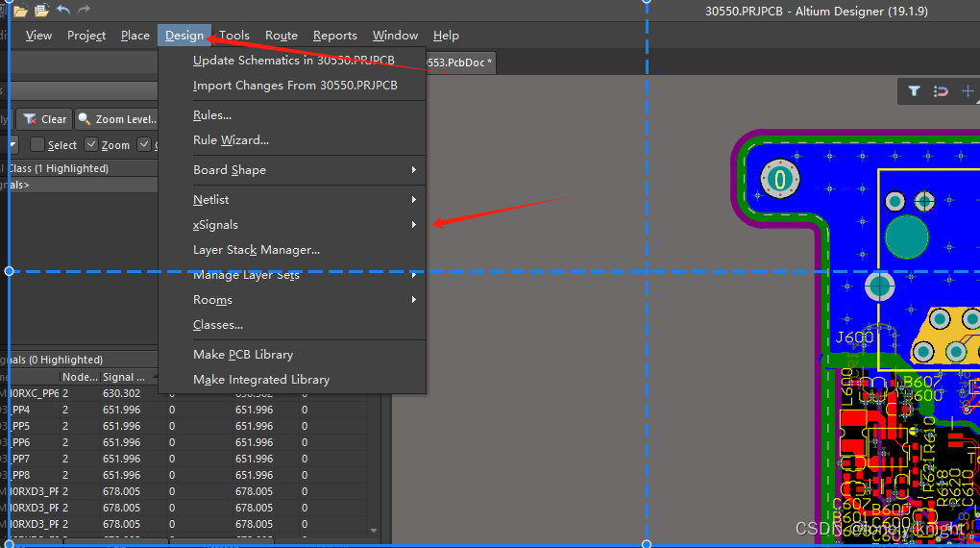The width and height of the screenshot is (980, 548).
Task: Select the _PP7 net row
Action: (x=184, y=459)
